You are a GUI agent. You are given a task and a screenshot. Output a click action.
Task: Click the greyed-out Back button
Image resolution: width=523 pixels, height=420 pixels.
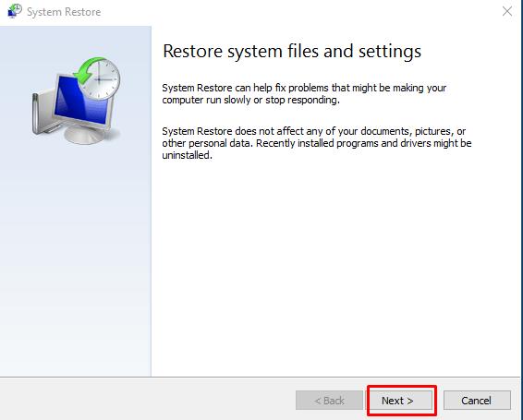(329, 400)
